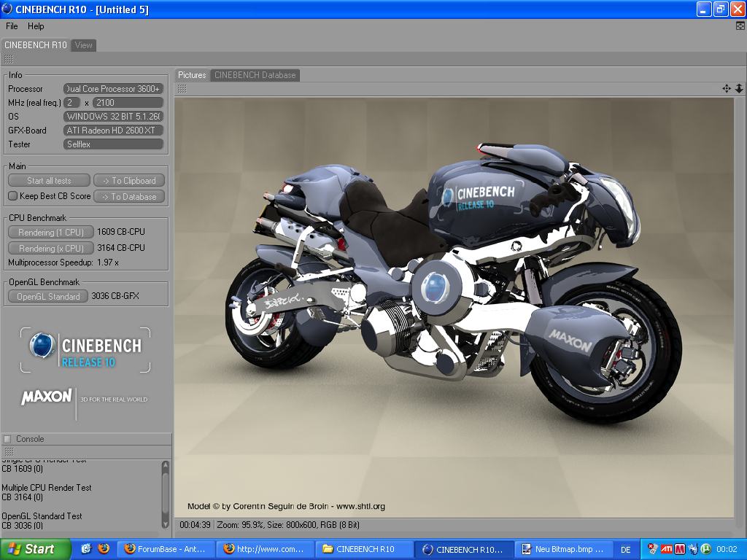Click the Multiprocessor Speedup: 1.97 x text
Image resolution: width=747 pixels, height=560 pixels.
63,262
